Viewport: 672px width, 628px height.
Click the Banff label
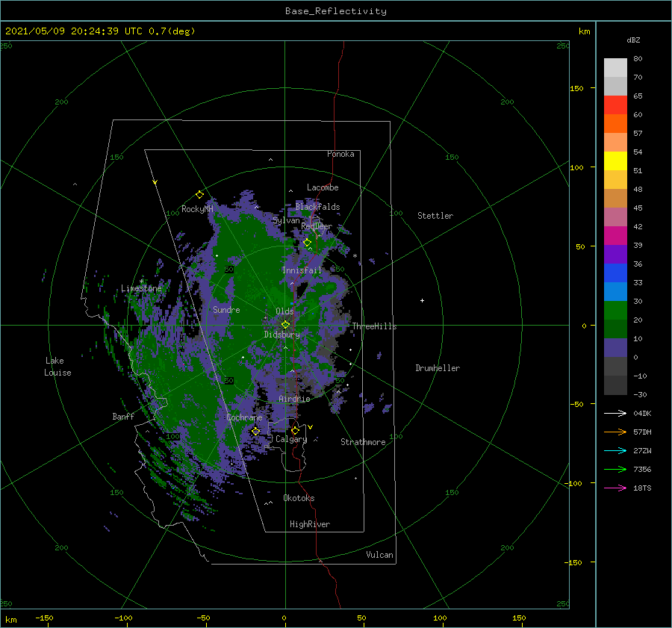123,416
